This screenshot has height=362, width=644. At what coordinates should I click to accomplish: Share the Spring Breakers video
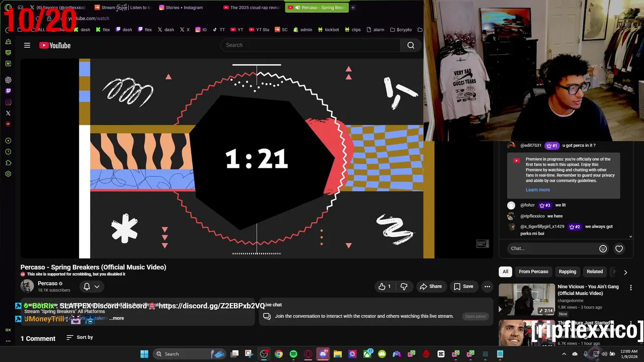click(431, 287)
